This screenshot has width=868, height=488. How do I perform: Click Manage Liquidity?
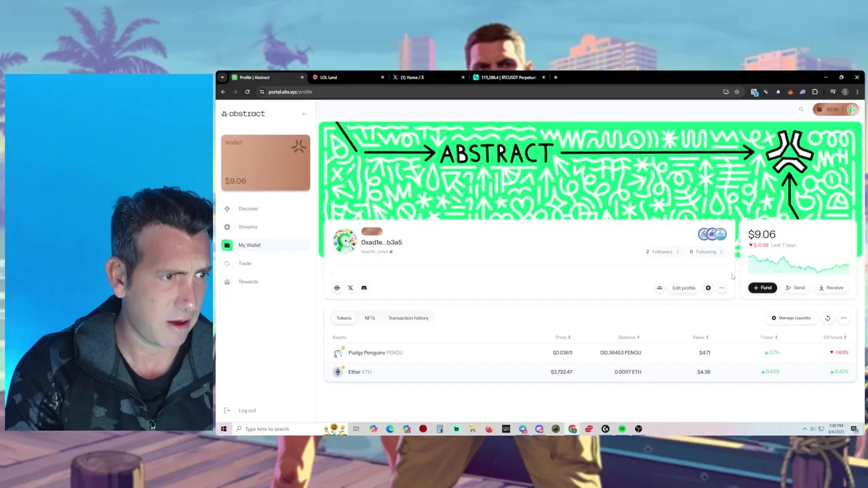[x=791, y=318]
